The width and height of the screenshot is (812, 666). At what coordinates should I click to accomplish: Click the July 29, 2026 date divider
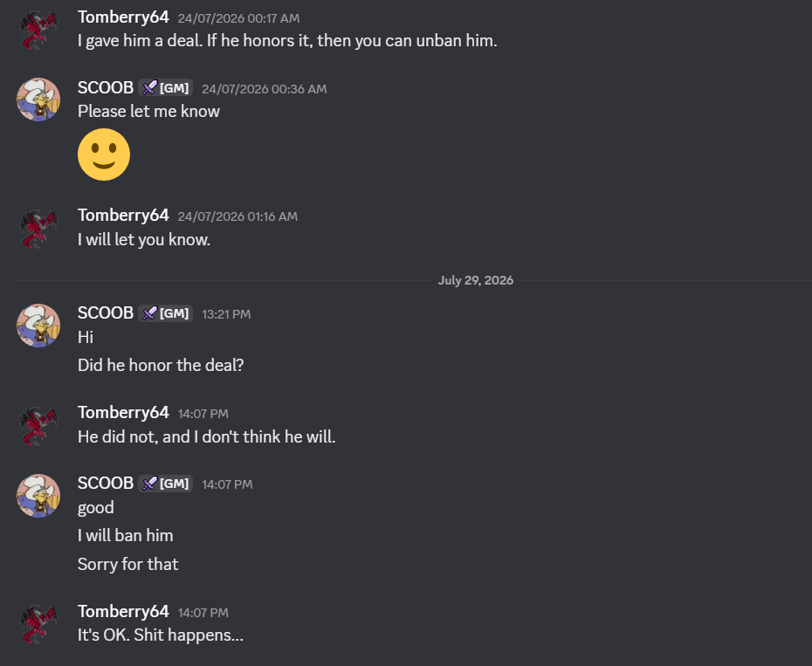click(x=475, y=280)
